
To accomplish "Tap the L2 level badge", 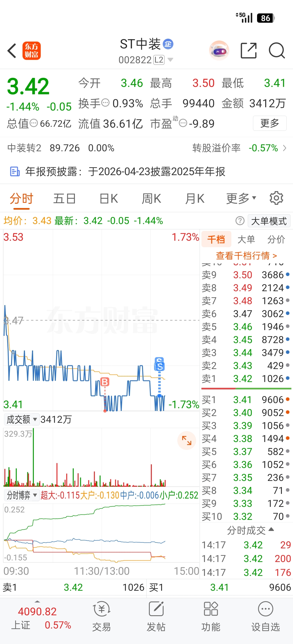I will [159, 60].
